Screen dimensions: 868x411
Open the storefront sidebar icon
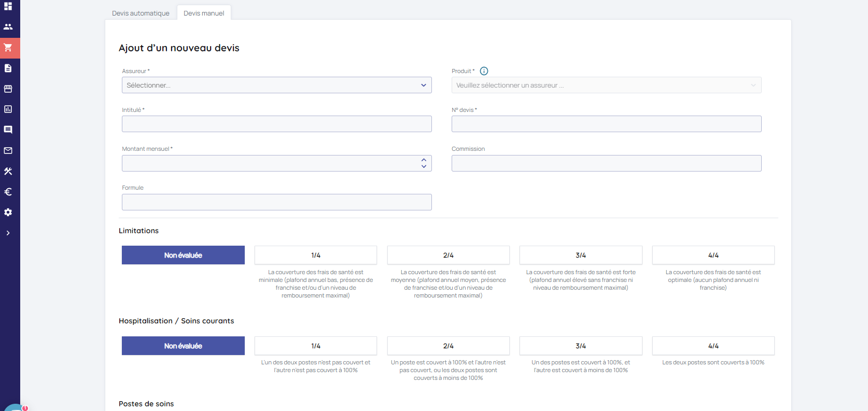[8, 89]
